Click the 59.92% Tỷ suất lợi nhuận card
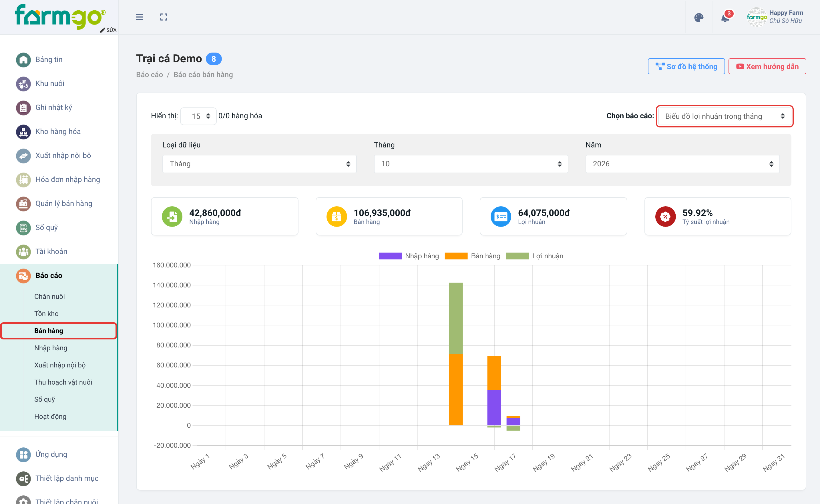 pos(718,216)
